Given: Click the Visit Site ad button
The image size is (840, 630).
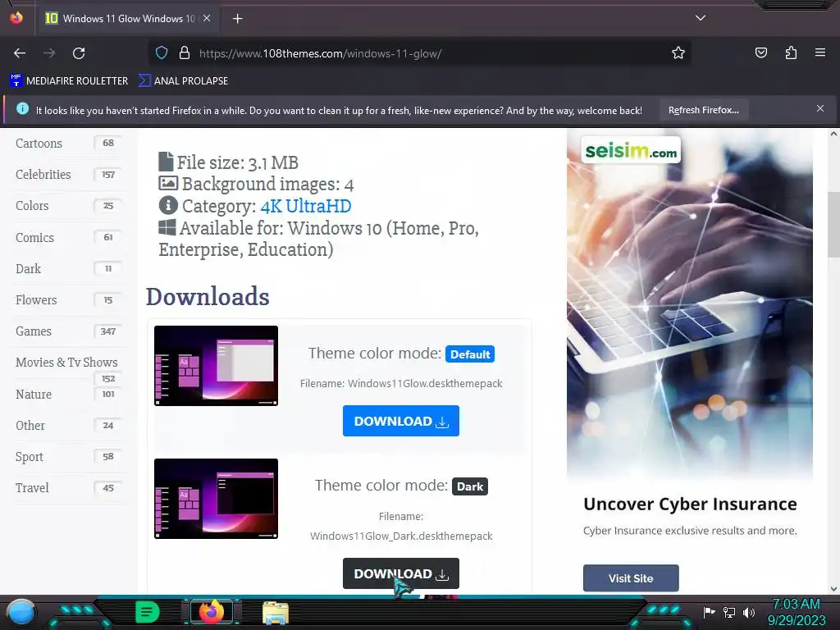Looking at the screenshot, I should 631,578.
